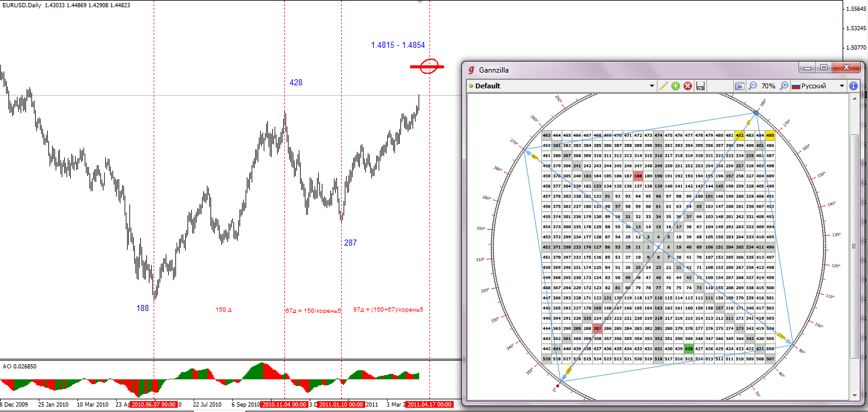Click the 2010.06.07 date marker on chart
Viewport: 868px width, 412px height.
click(154, 404)
